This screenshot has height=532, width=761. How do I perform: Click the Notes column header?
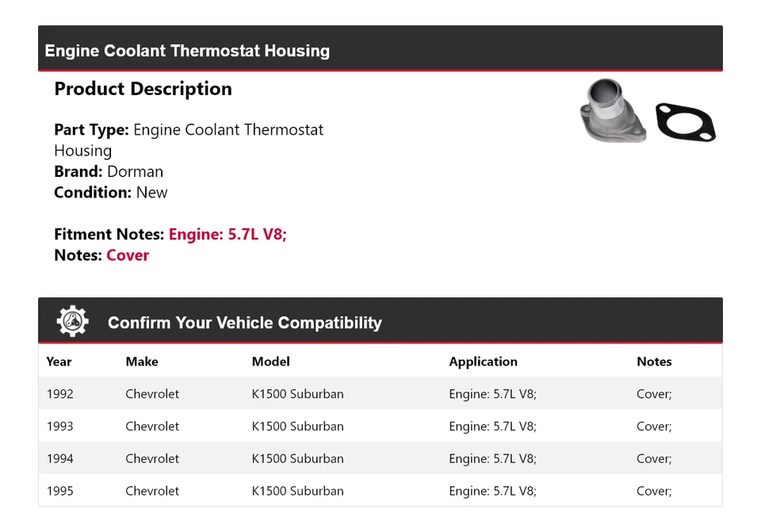pos(654,362)
